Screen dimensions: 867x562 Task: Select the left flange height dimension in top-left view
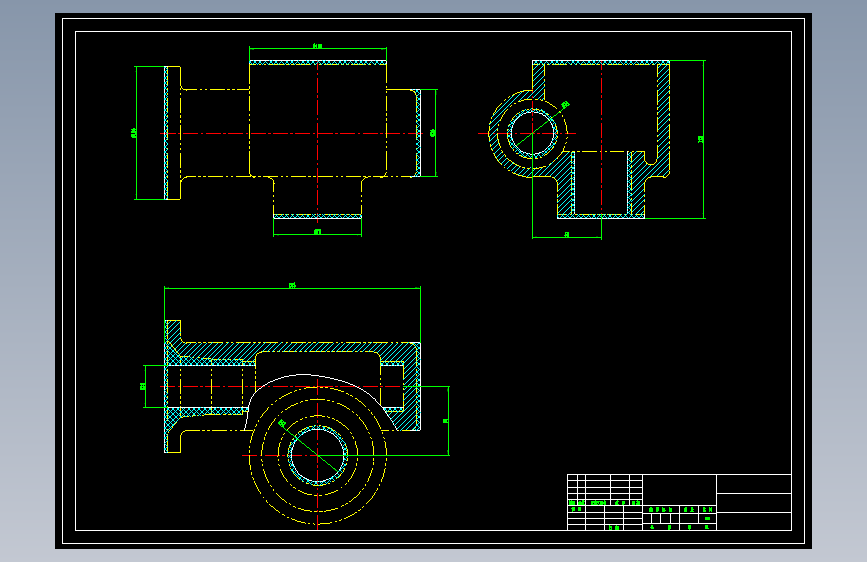click(134, 133)
